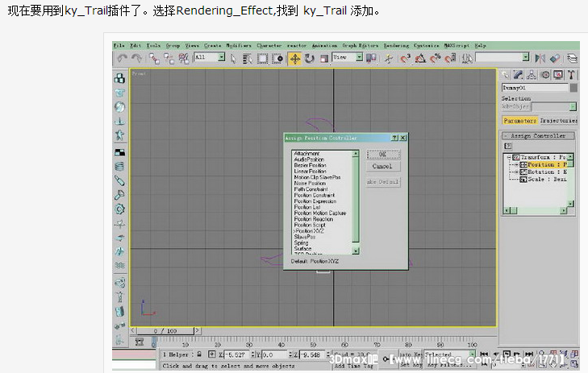This screenshot has height=373, width=588.
Task: Click the Dummy01 object name field
Action: pyautogui.click(x=535, y=88)
